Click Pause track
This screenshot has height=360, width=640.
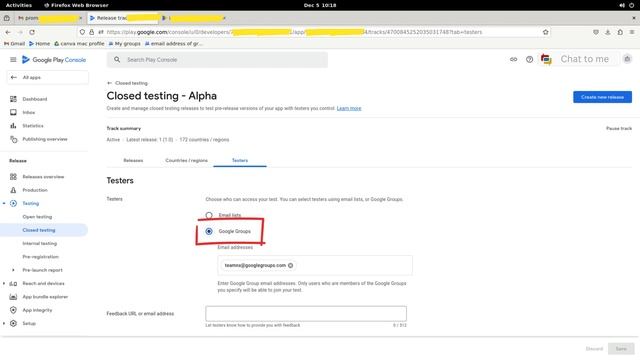(619, 128)
